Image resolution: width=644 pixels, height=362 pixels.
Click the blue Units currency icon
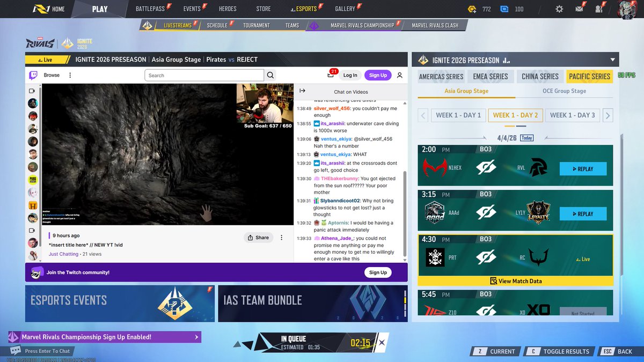(504, 9)
